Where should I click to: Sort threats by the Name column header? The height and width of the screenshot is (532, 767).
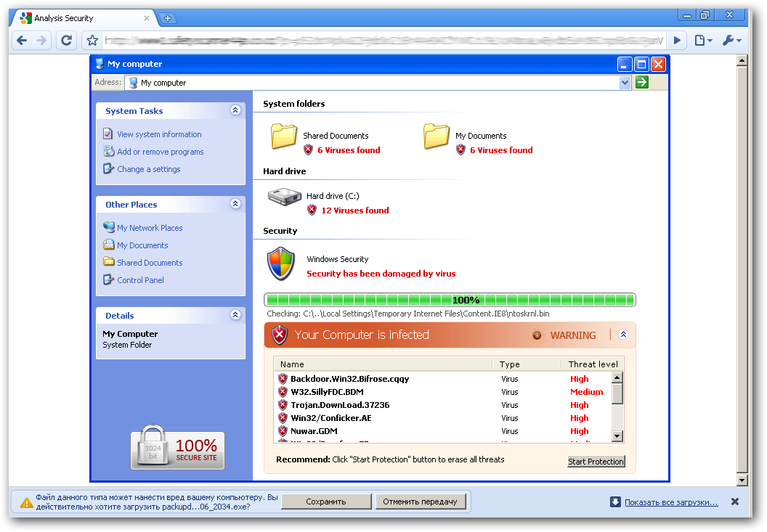384,364
